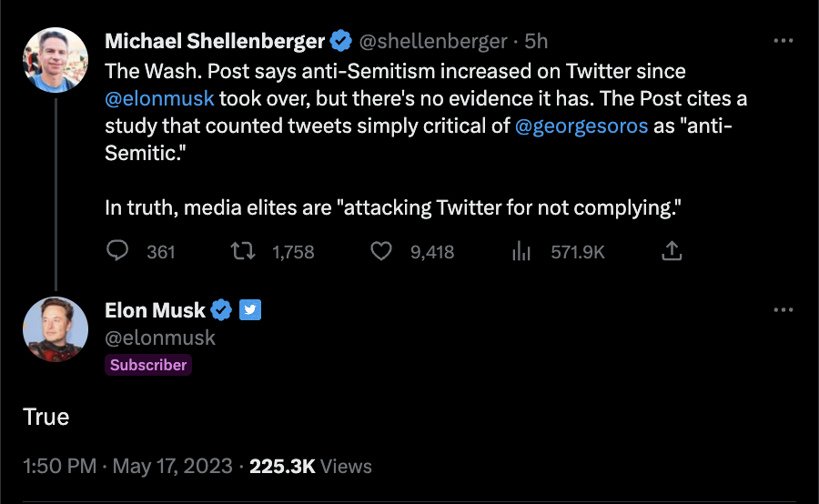This screenshot has height=504, width=819.
Task: Click Michael Shellenberger's blue verified badge
Action: coord(341,41)
